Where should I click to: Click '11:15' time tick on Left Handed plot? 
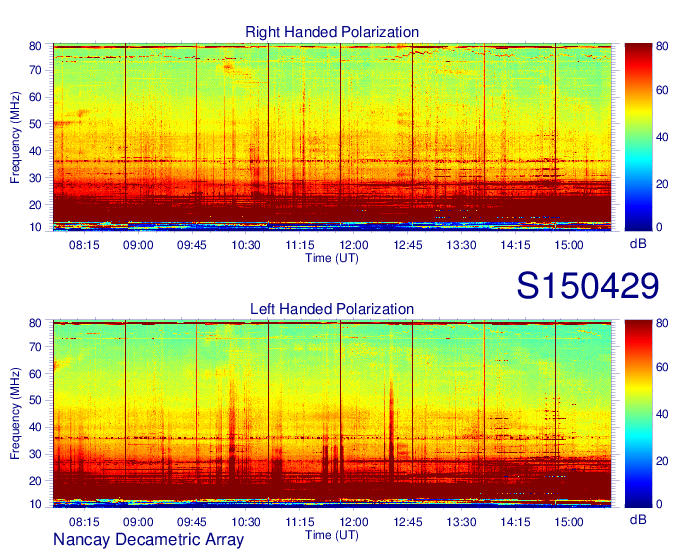click(300, 522)
